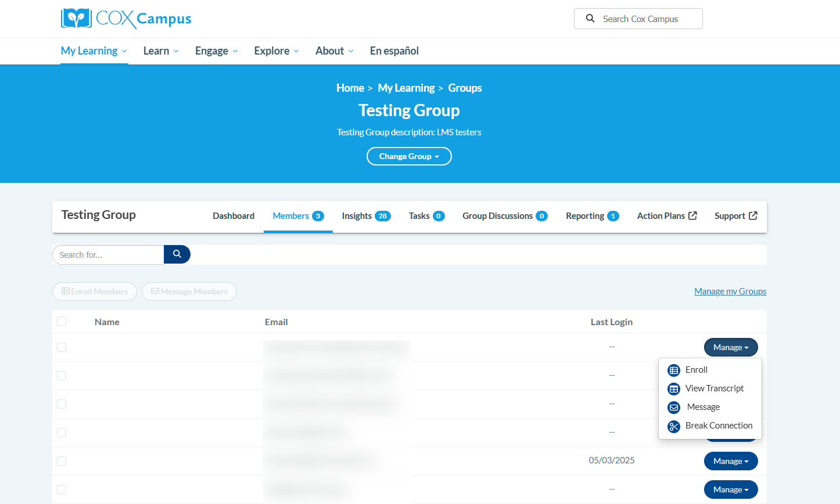Open the Action Plans link
840x504 pixels.
(667, 216)
